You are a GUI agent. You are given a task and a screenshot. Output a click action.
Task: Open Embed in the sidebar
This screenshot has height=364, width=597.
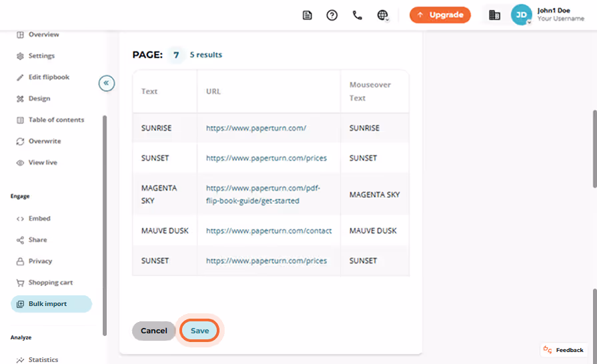coord(39,218)
